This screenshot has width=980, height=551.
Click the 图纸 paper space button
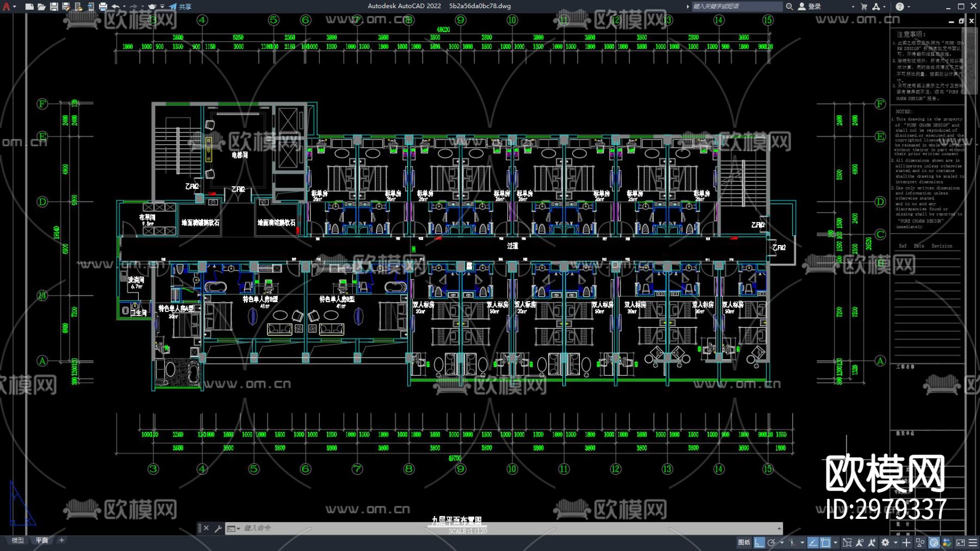[x=744, y=542]
